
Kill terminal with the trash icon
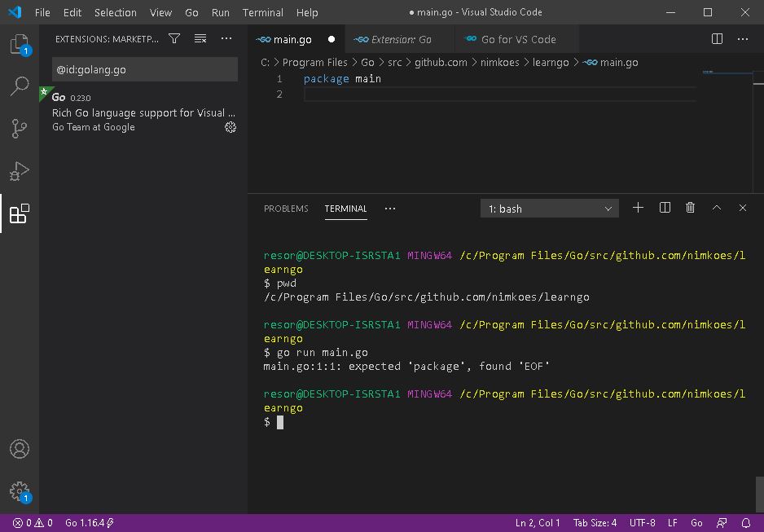pos(690,208)
